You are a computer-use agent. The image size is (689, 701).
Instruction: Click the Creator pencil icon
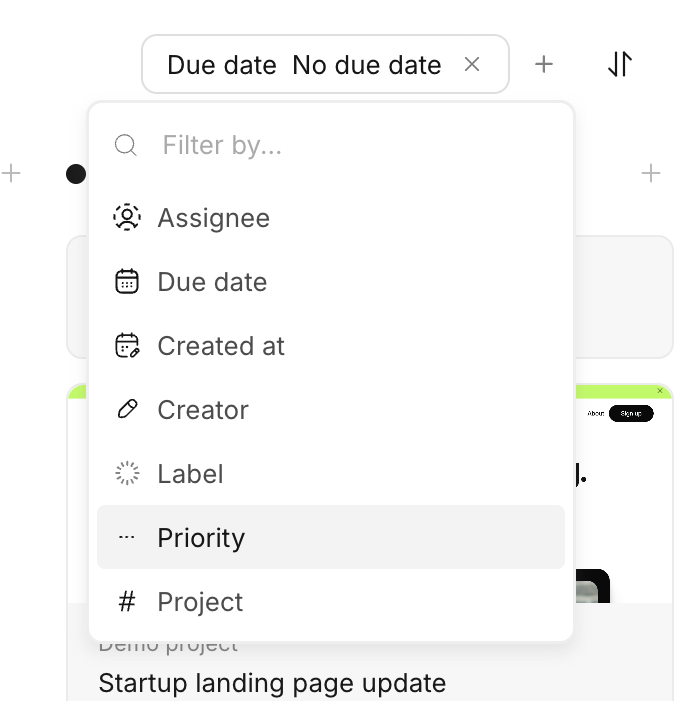[x=127, y=410]
